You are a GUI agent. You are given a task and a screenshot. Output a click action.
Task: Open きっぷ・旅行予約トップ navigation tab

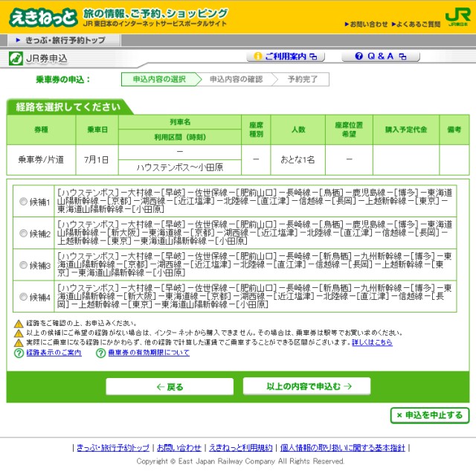pyautogui.click(x=64, y=40)
